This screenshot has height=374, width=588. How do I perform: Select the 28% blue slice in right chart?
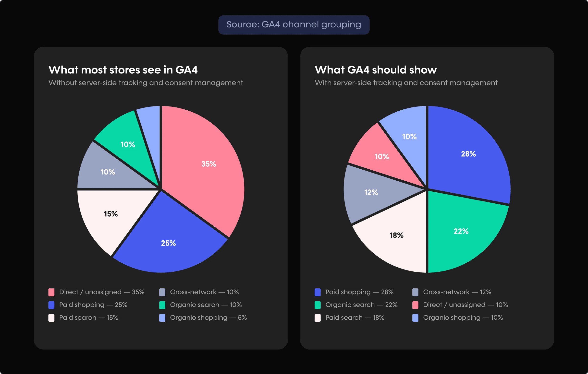pos(468,154)
